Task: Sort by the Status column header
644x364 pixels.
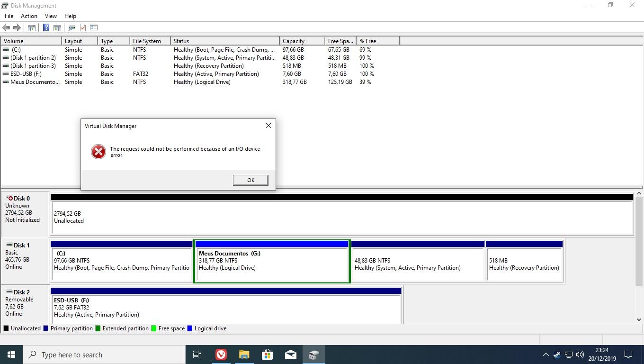Action: tap(225, 41)
